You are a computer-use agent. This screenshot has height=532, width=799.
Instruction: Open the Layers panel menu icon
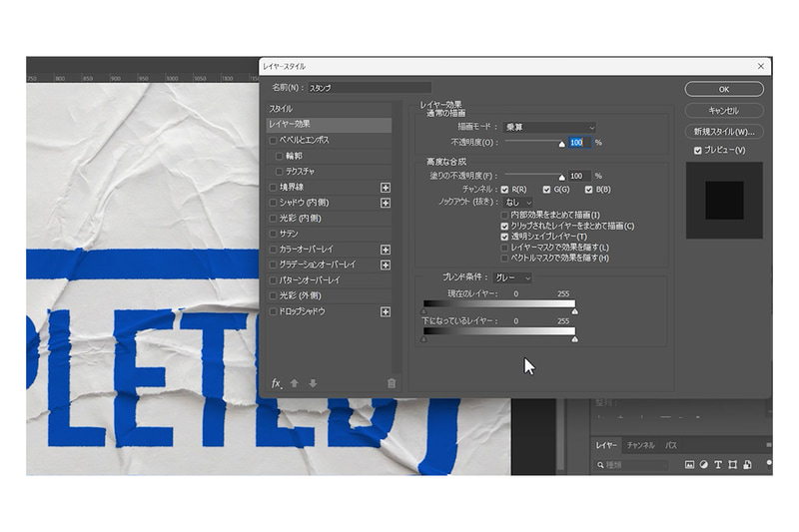point(769,445)
